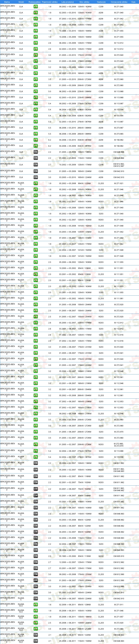Screen dimensions: 139x644
Task: Click petrol icon in CLK 3.2 A209 row
Action: (x=36, y=73)
